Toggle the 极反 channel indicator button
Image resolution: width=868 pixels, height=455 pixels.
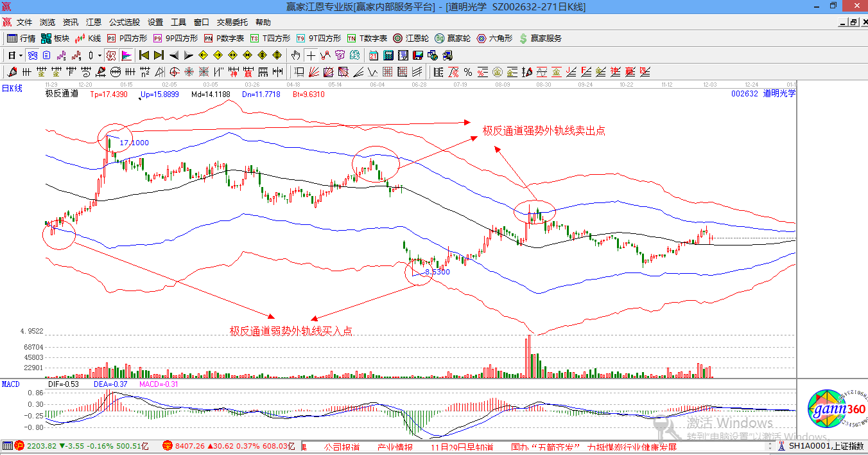(111, 55)
